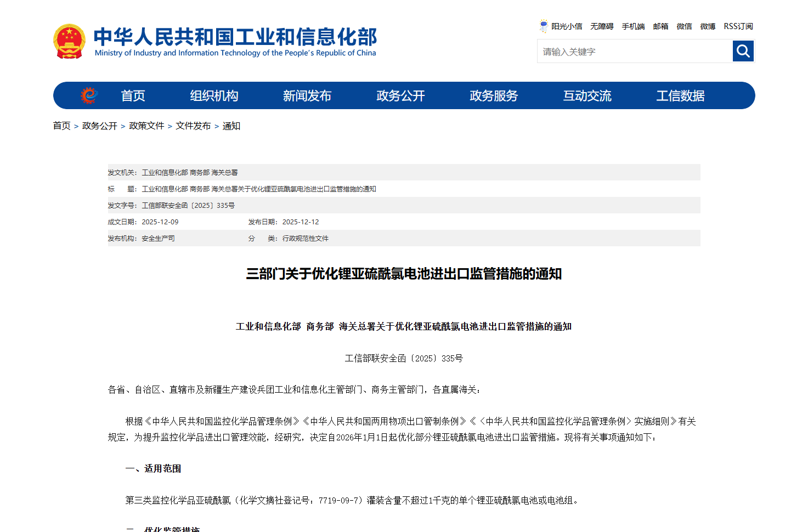Open the 微博 link at top
Image resolution: width=808 pixels, height=532 pixels.
click(708, 26)
